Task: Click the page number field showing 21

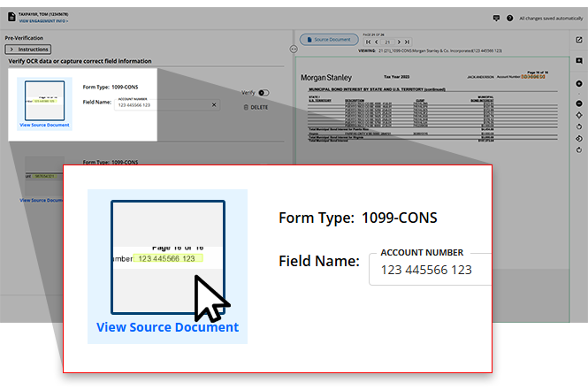Action: [387, 42]
